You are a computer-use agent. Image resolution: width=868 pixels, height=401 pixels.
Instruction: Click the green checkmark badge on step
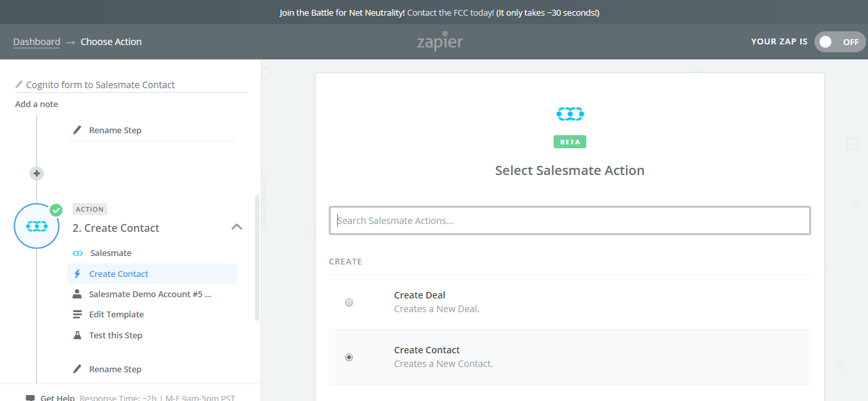[x=56, y=210]
